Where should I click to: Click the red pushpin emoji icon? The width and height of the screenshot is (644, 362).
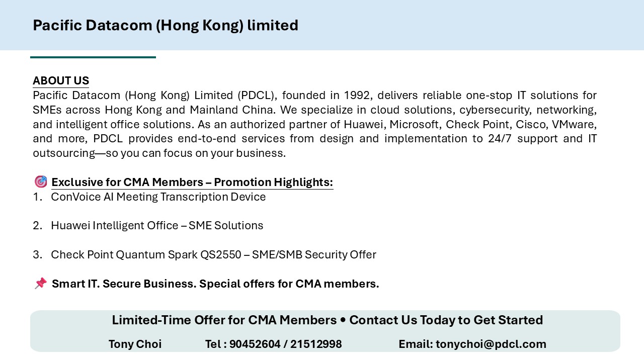[41, 284]
